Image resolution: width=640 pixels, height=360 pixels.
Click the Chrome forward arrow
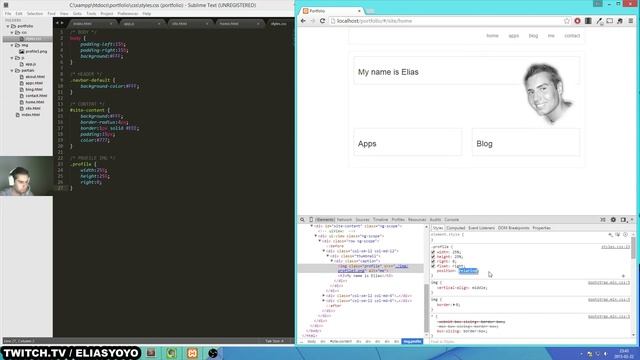pyautogui.click(x=313, y=21)
